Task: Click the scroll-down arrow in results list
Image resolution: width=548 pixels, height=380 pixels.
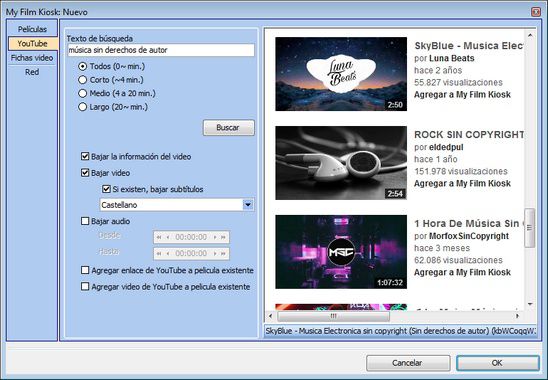Action: (530, 304)
